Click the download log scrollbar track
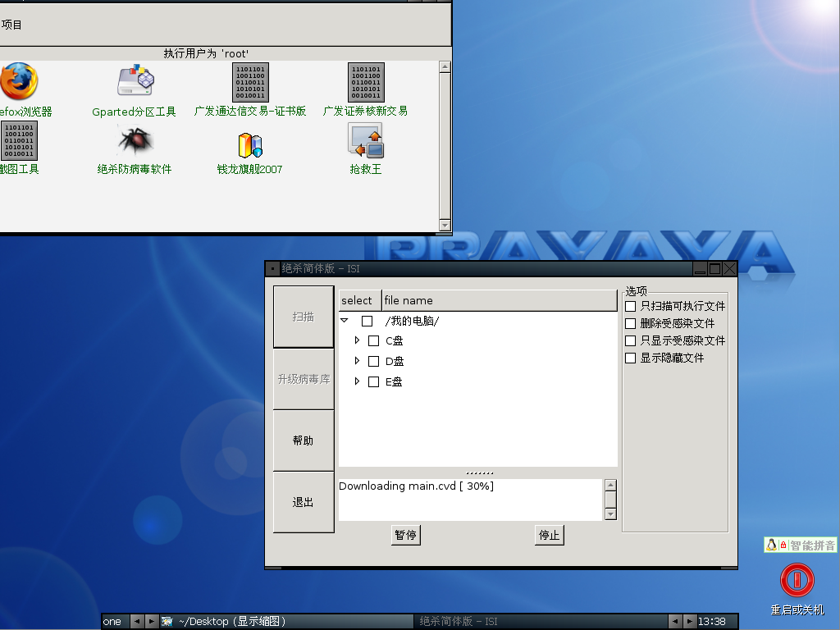 point(610,500)
